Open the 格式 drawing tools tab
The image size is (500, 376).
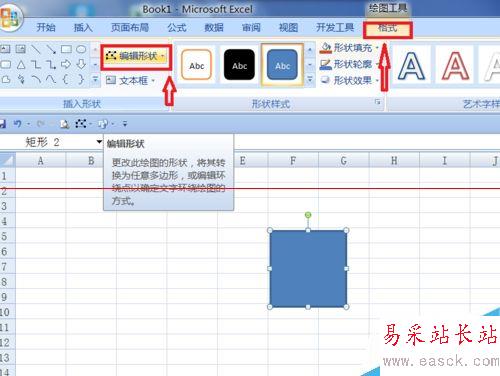click(x=388, y=29)
